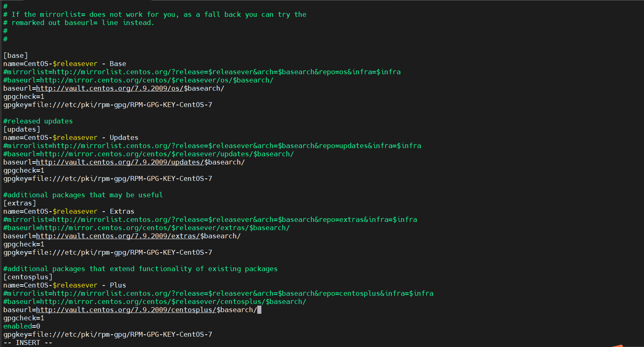Place cursor on "name=CentOS-$releasever - Extras" line
The image size is (644, 347).
tap(69, 212)
